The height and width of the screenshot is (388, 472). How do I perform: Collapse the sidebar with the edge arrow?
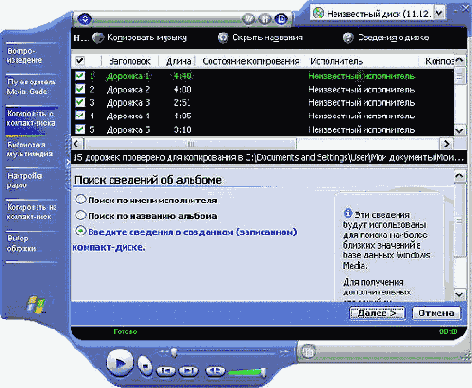[x=68, y=162]
